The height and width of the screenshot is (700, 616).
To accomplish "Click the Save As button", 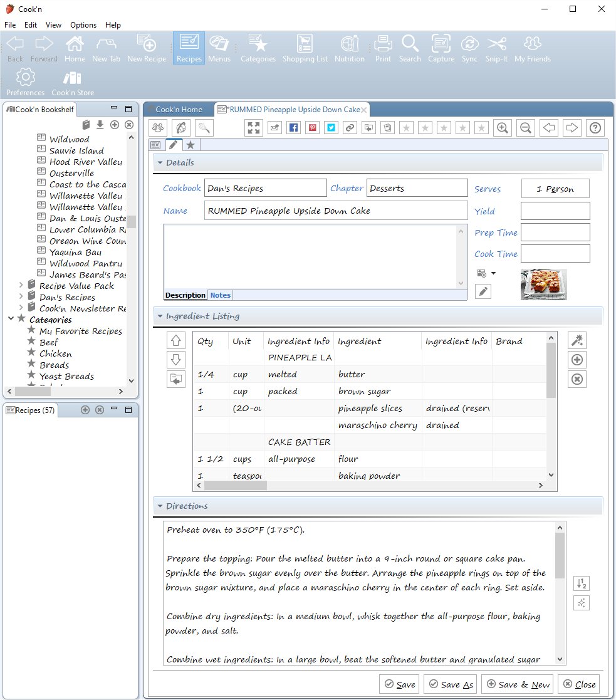I will point(449,684).
